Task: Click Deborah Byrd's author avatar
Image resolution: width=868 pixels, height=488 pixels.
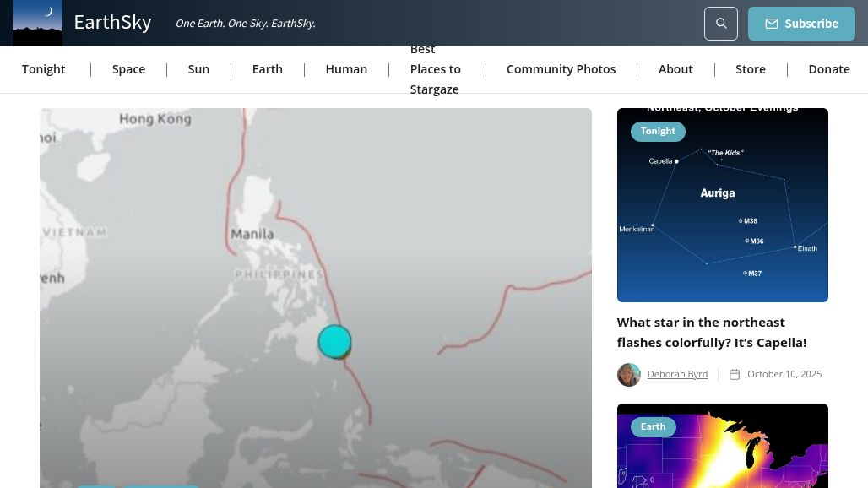Action: (x=628, y=374)
